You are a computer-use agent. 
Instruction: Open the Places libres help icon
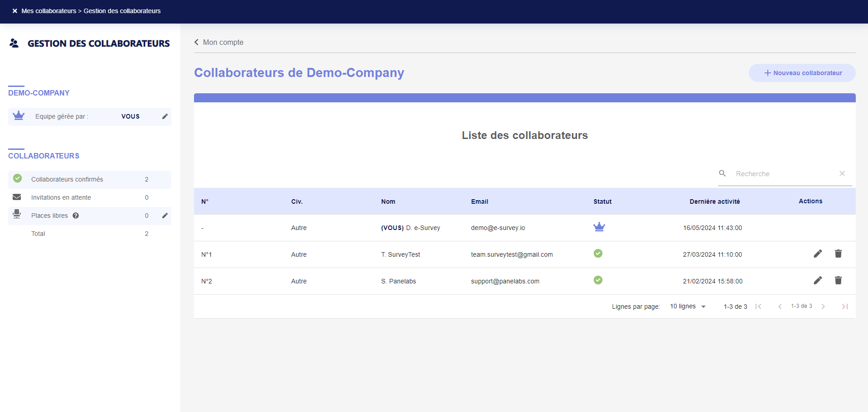tap(76, 216)
